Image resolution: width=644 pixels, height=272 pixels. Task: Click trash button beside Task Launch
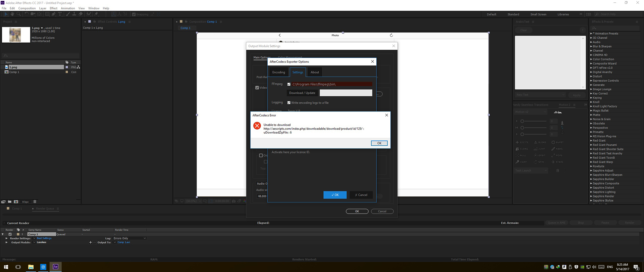[557, 171]
